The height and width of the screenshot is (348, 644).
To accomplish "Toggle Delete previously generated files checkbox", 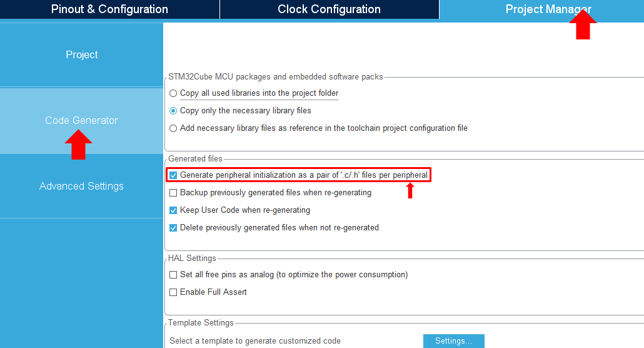I will pyautogui.click(x=174, y=228).
